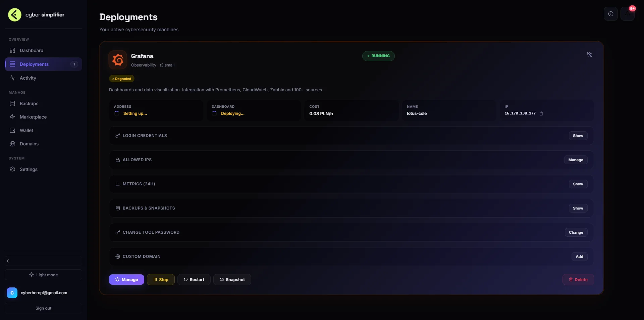Open the Marketplace page

pyautogui.click(x=43, y=117)
